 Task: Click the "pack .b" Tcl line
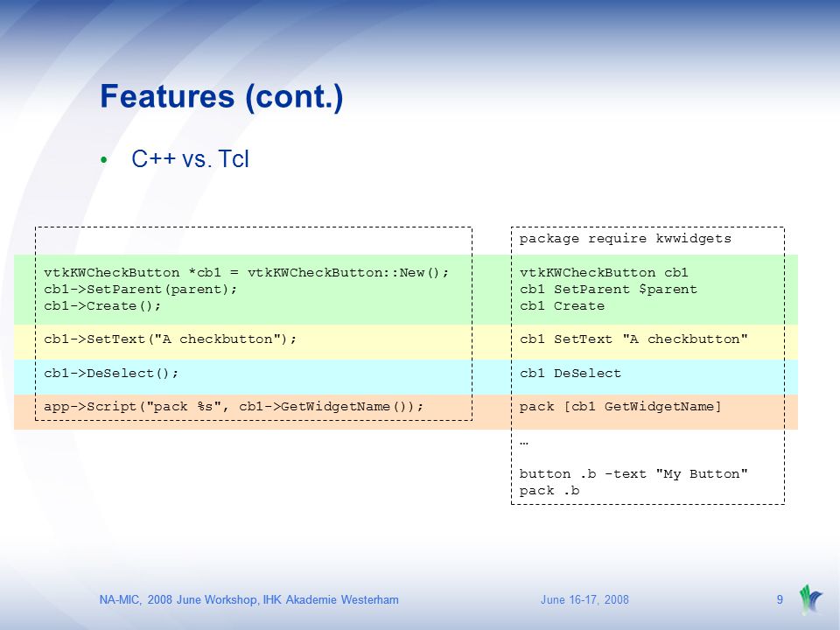549,491
